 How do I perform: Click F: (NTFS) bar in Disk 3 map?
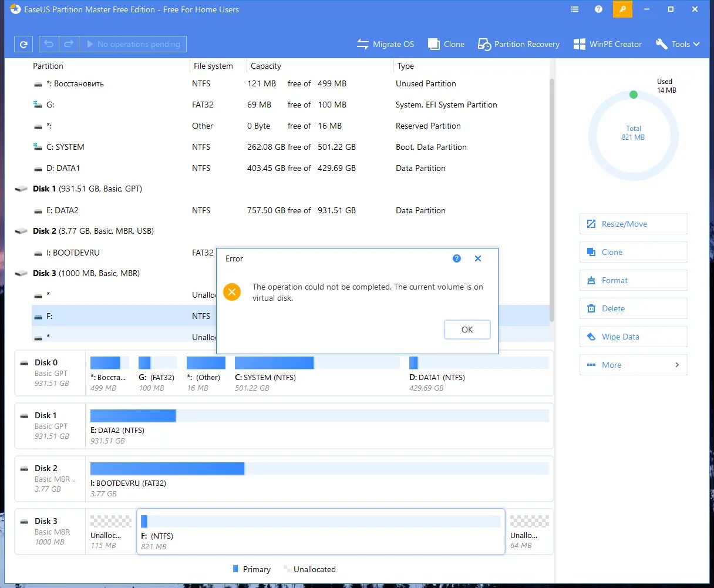tap(321, 521)
